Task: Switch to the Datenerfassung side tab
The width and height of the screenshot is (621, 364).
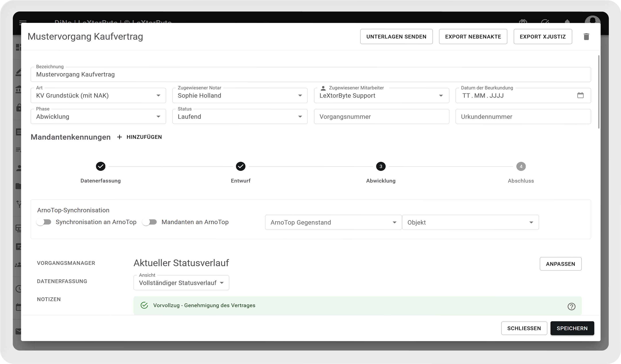Action: (x=62, y=281)
